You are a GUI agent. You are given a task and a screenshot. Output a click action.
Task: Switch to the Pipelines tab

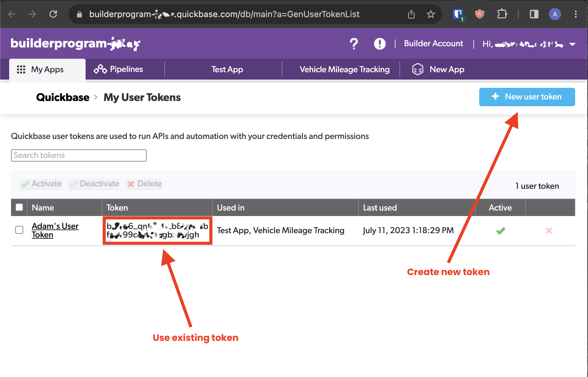tap(119, 69)
